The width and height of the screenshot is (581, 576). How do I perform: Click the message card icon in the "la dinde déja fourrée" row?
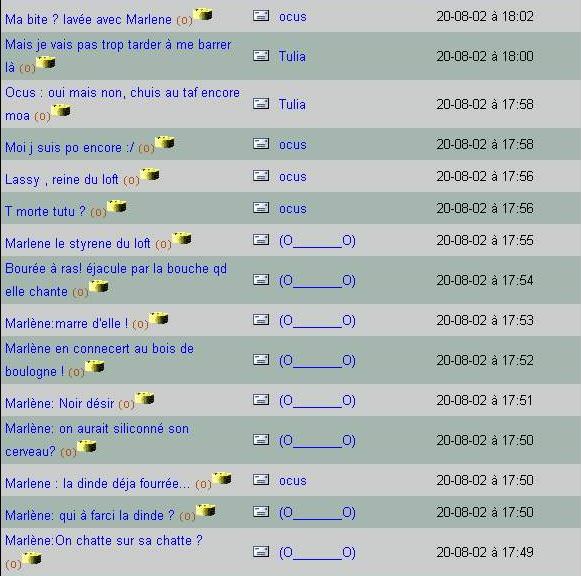click(x=261, y=480)
